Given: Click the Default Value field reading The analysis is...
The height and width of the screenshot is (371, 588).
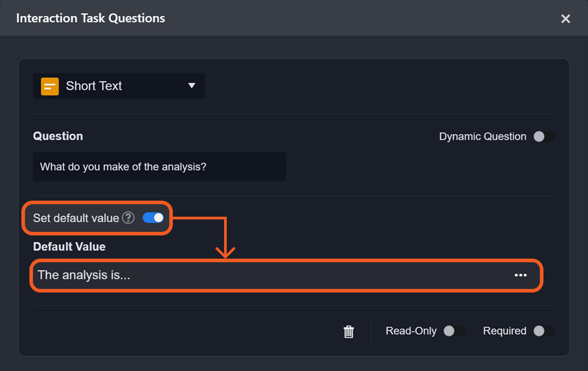Looking at the screenshot, I should point(267,275).
